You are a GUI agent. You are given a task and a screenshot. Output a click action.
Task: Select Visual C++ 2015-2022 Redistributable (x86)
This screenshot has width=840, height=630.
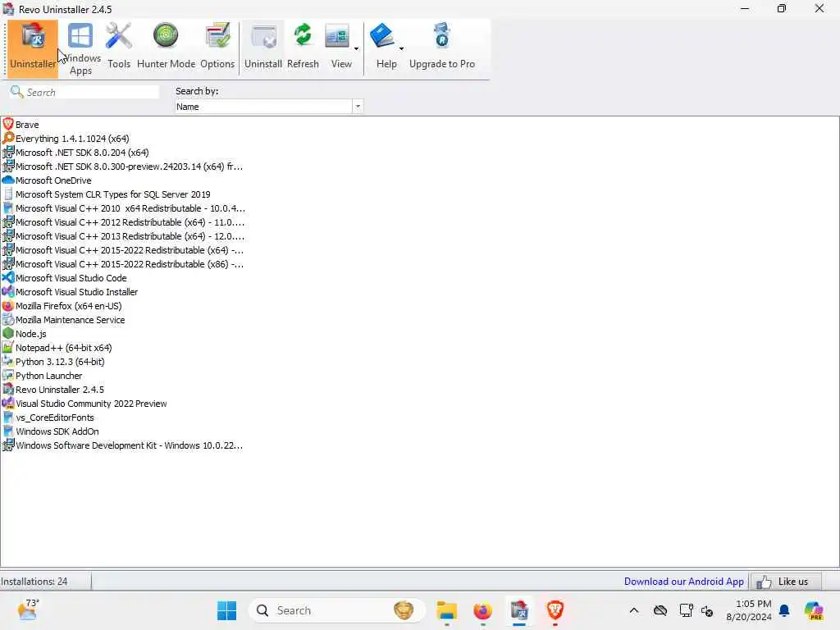(x=123, y=263)
